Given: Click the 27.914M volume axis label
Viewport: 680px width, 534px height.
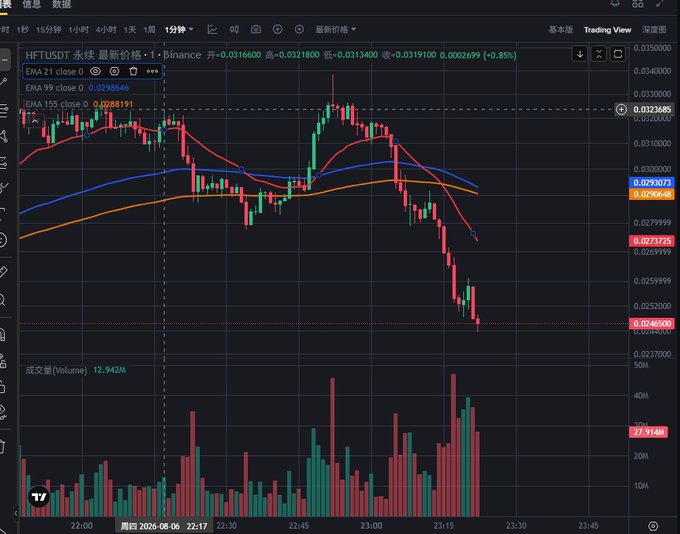Looking at the screenshot, I should [x=648, y=432].
